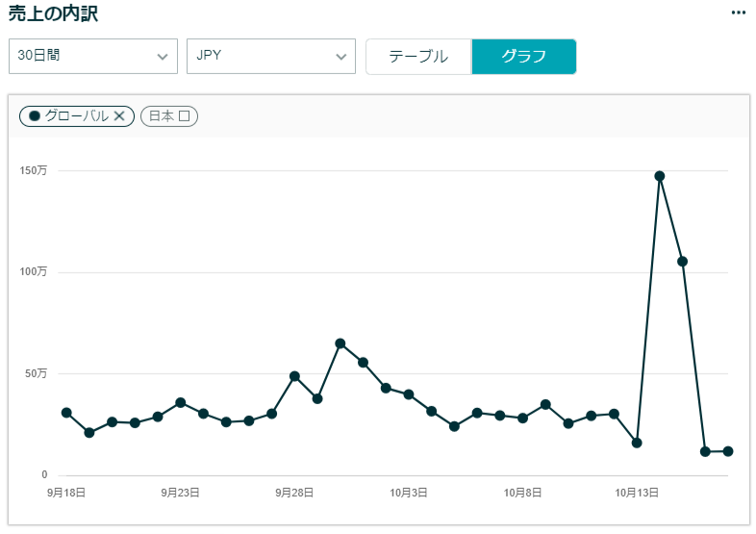Image resolution: width=756 pixels, height=534 pixels.
Task: Click the highest data point near 150万
Action: (x=660, y=176)
